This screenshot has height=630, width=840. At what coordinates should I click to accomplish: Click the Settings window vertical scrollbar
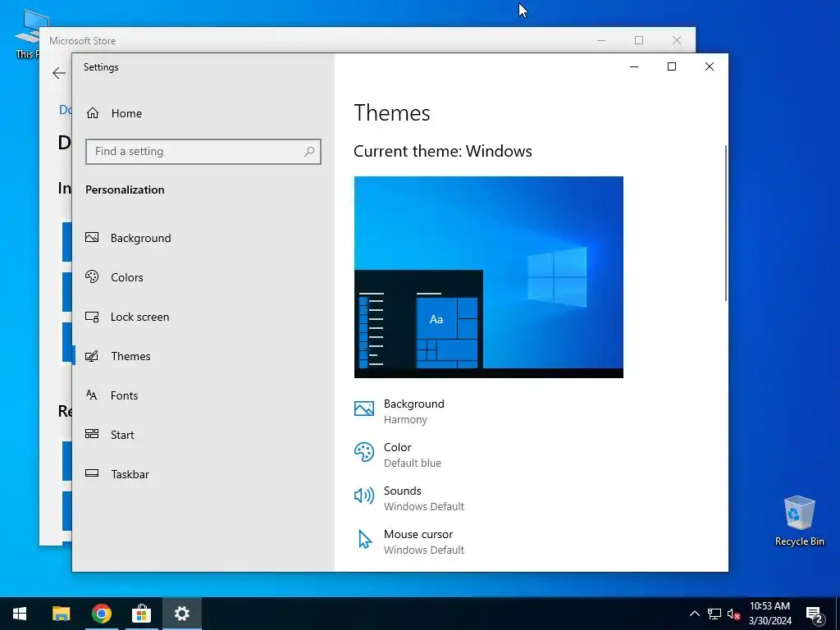click(x=726, y=223)
